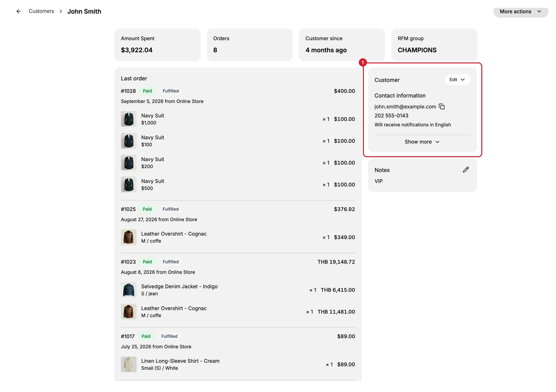Click the 'S / jean' variant text
556x392 pixels.
click(149, 294)
